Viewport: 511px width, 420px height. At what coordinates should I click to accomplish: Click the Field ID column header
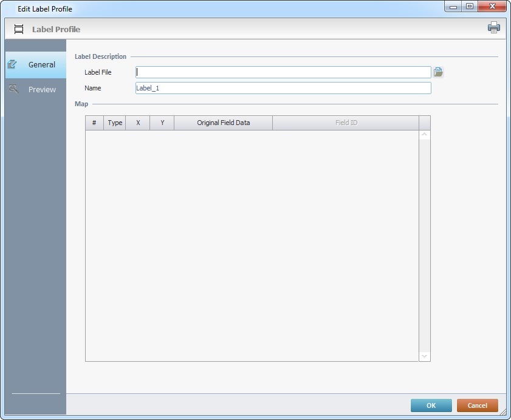point(346,123)
